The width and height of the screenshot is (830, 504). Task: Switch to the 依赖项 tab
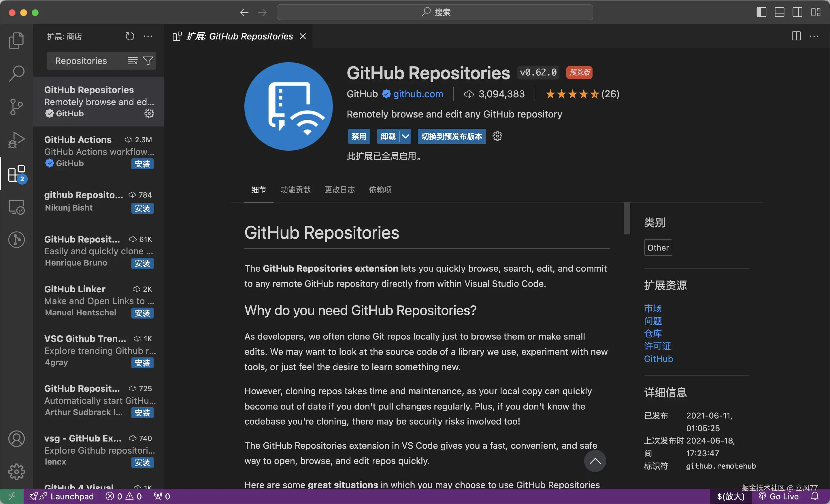(x=380, y=190)
